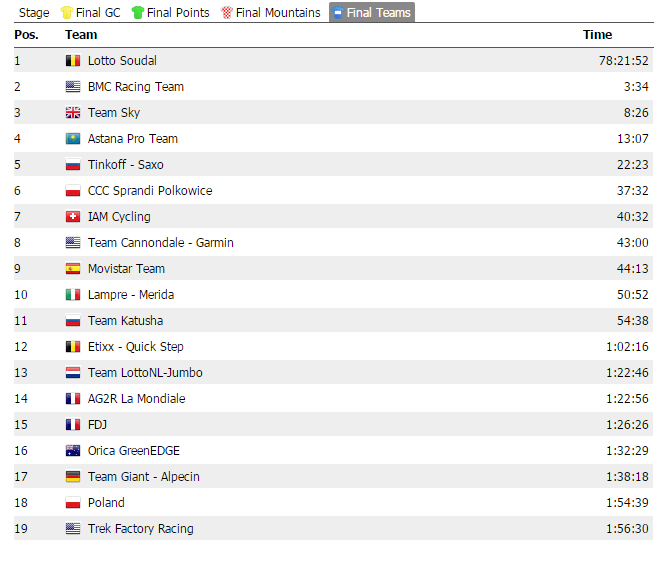Select the Final Teams tab
Screen dimensions: 665x564
pyautogui.click(x=372, y=13)
